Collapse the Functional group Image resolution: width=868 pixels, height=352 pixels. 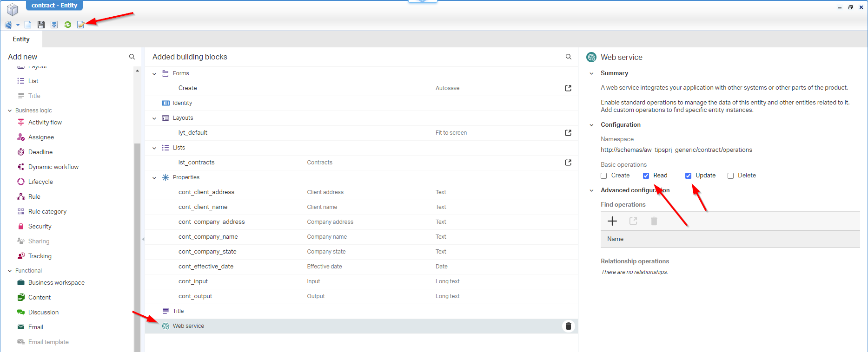click(x=10, y=271)
